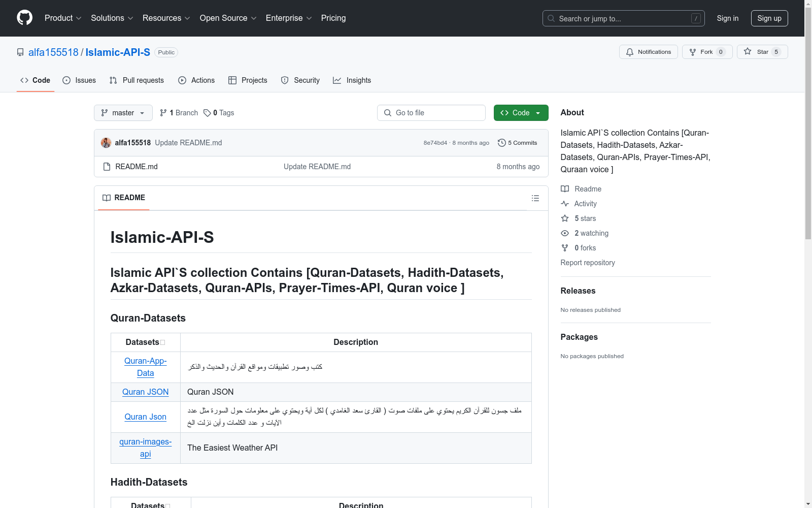Click the clock icon beside 5 Commits
The image size is (812, 508).
tap(502, 143)
